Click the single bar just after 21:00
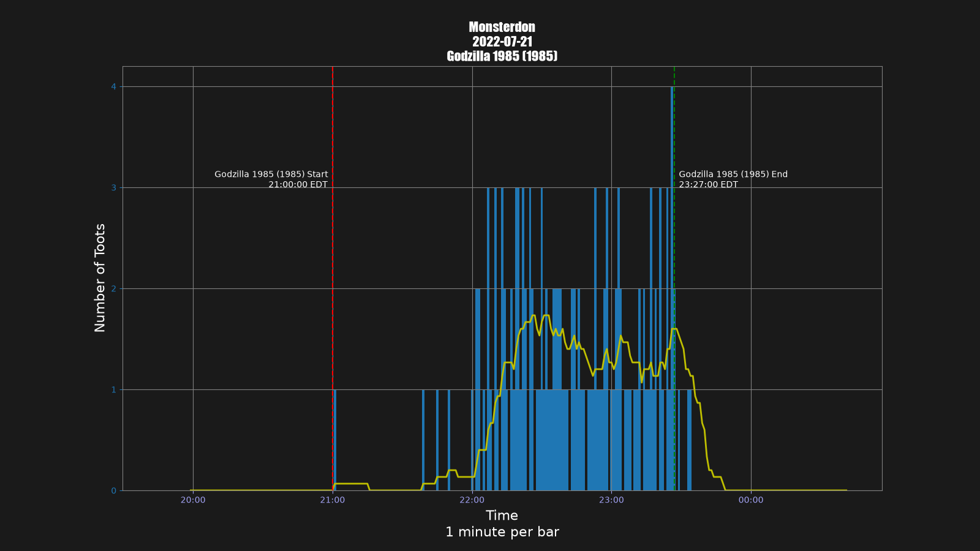Image resolution: width=980 pixels, height=551 pixels. pos(335,440)
